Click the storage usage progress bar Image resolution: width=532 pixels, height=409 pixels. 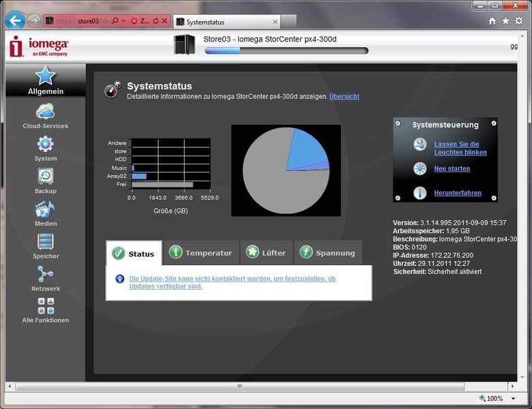pos(286,51)
